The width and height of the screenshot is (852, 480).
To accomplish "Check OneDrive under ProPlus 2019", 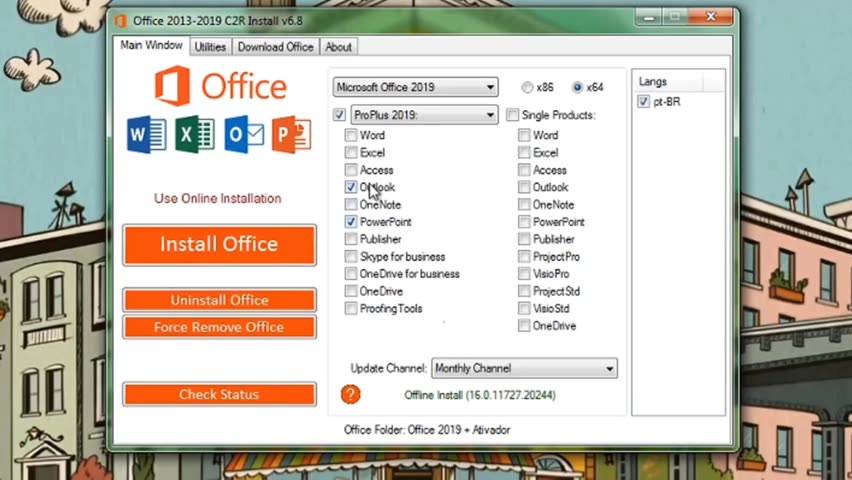I will tap(351, 291).
